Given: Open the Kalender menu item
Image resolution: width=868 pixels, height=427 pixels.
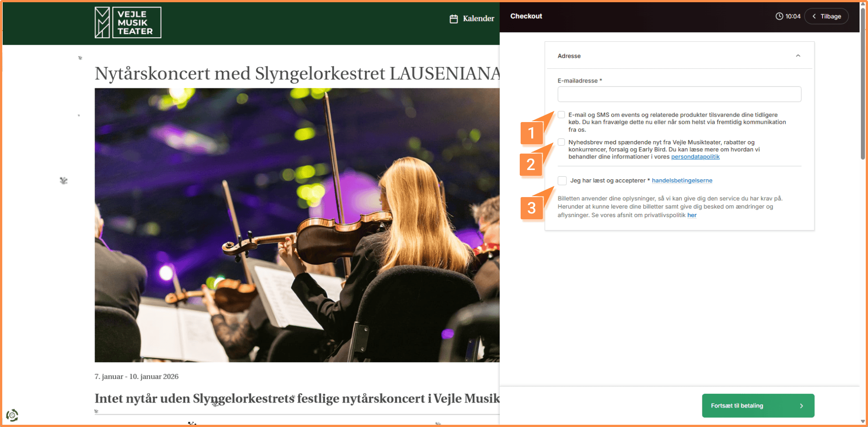Looking at the screenshot, I should pyautogui.click(x=472, y=19).
